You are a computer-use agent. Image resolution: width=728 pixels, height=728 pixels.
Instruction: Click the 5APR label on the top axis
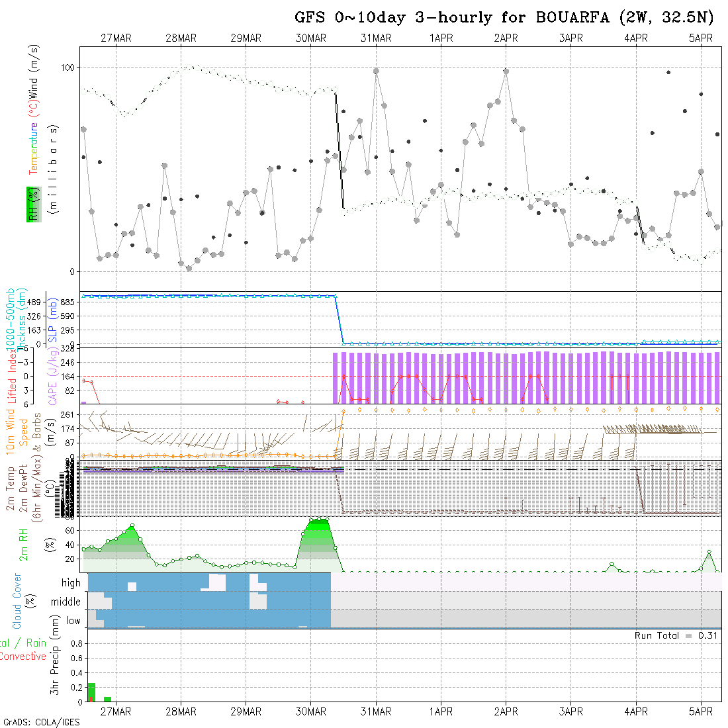[701, 38]
